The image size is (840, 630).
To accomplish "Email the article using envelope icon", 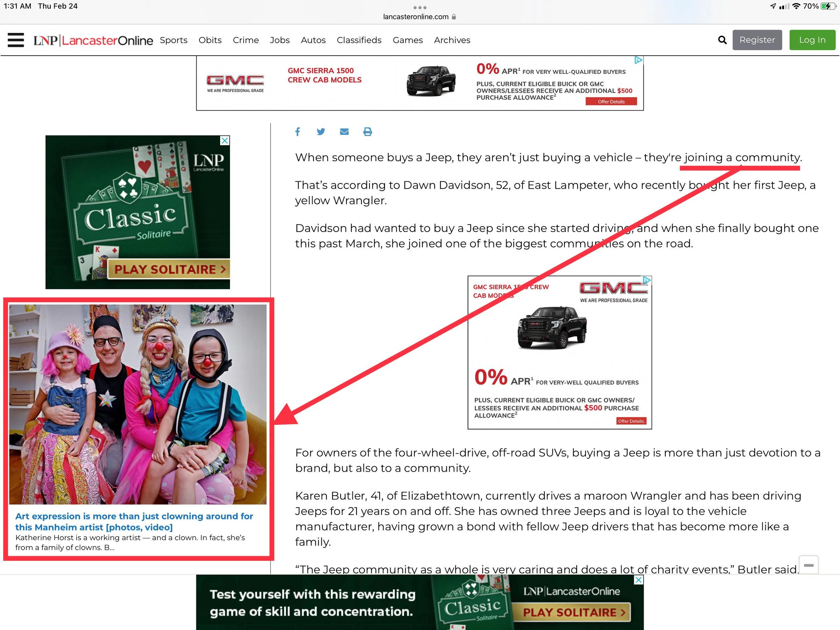I will (x=344, y=132).
